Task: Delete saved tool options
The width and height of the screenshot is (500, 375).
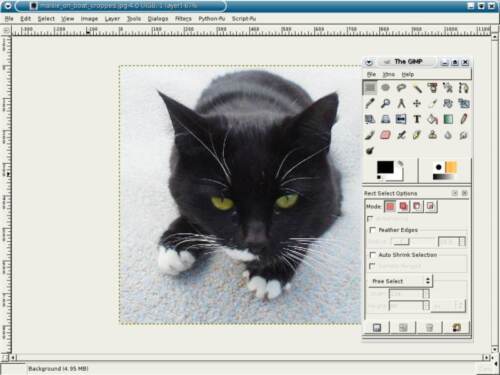Action: (429, 328)
